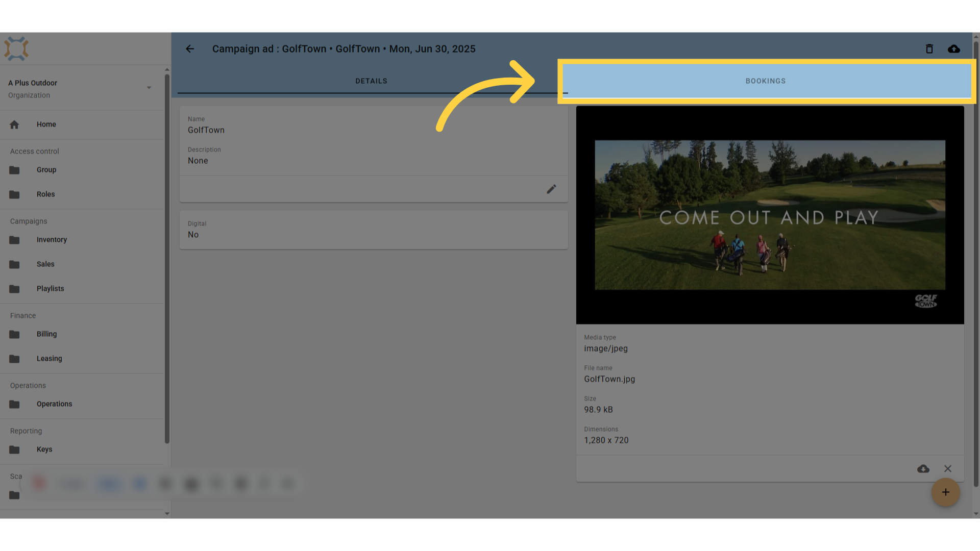This screenshot has width=980, height=551.
Task: Edit GolfTown details with pencil icon
Action: tap(551, 189)
